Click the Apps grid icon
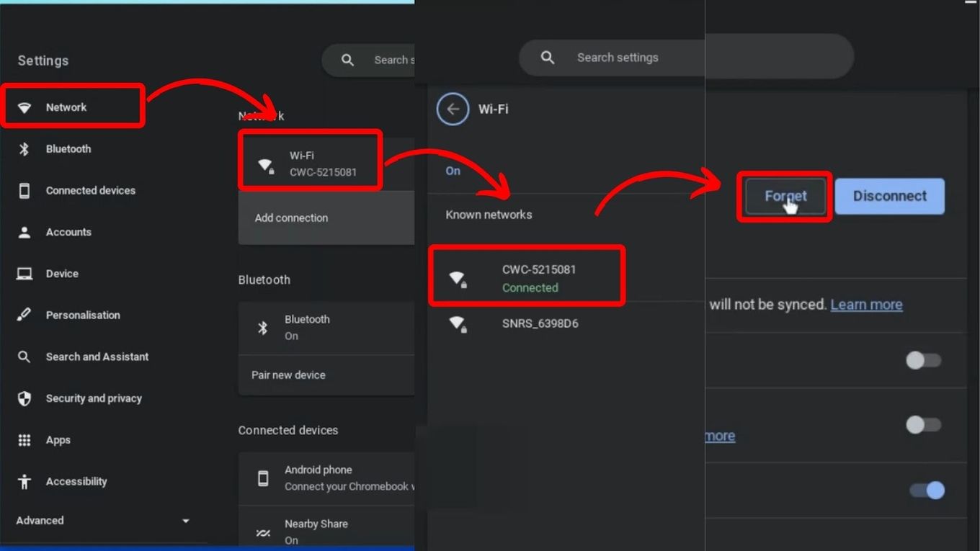This screenshot has width=980, height=551. click(24, 440)
